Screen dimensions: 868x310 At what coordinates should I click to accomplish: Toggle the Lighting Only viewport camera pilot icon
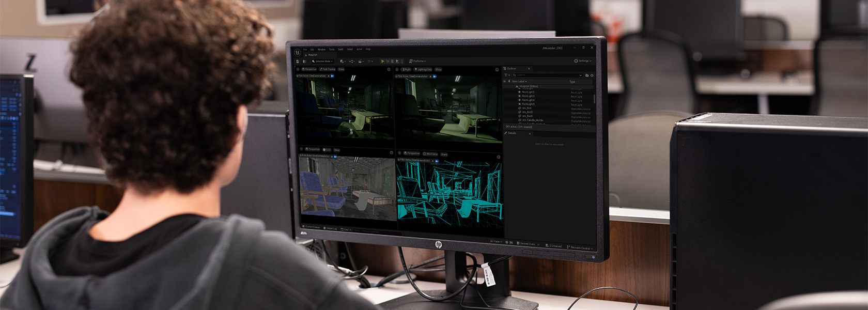click(435, 76)
